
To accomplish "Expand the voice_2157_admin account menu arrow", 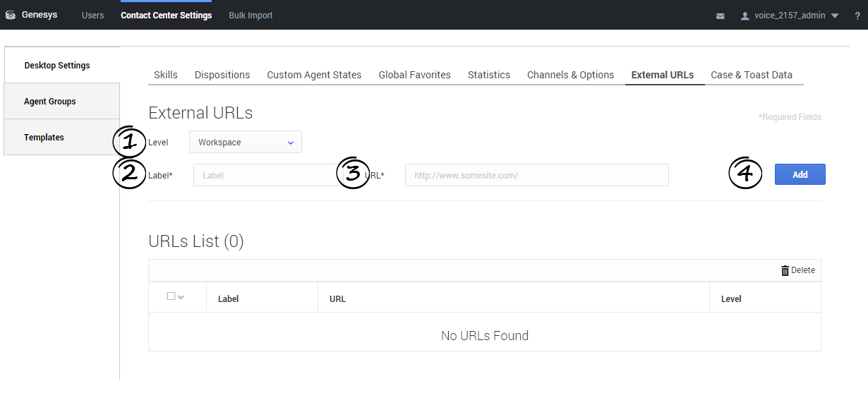I will (x=835, y=16).
